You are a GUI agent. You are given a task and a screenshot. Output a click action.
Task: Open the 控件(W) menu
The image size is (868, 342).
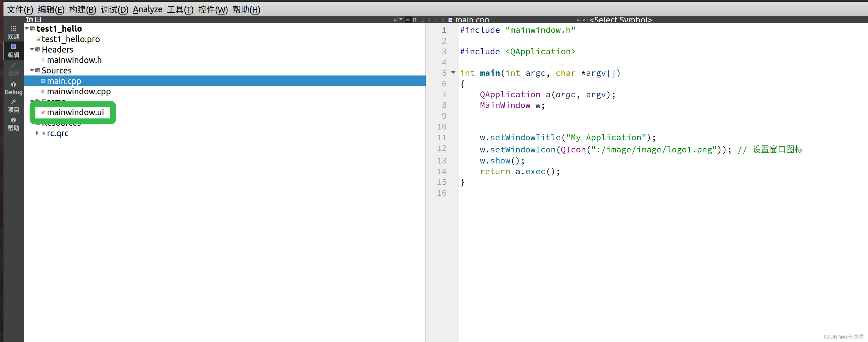pos(213,10)
